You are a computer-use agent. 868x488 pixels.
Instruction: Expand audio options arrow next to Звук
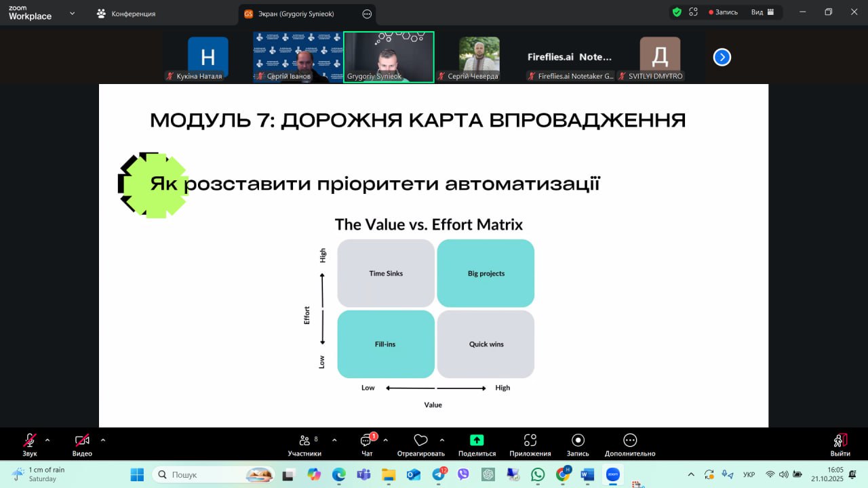click(x=47, y=440)
